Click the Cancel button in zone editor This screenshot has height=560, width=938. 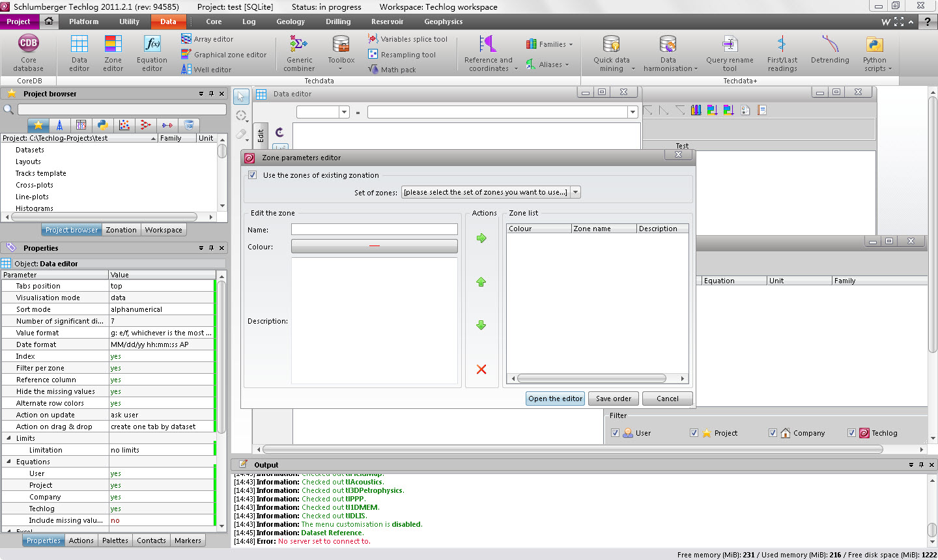click(668, 399)
